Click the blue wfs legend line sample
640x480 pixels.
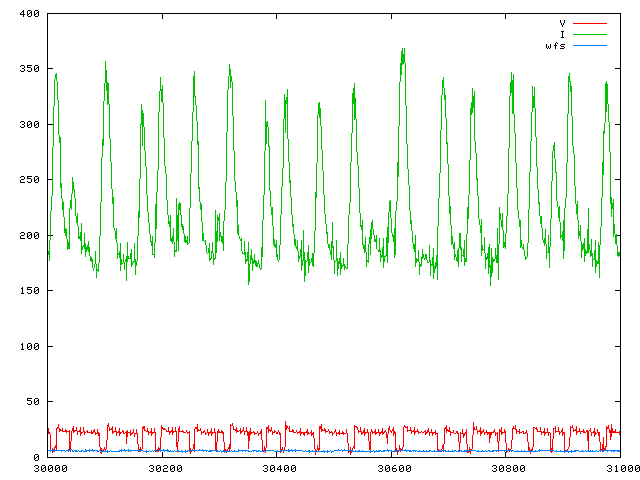pos(590,46)
